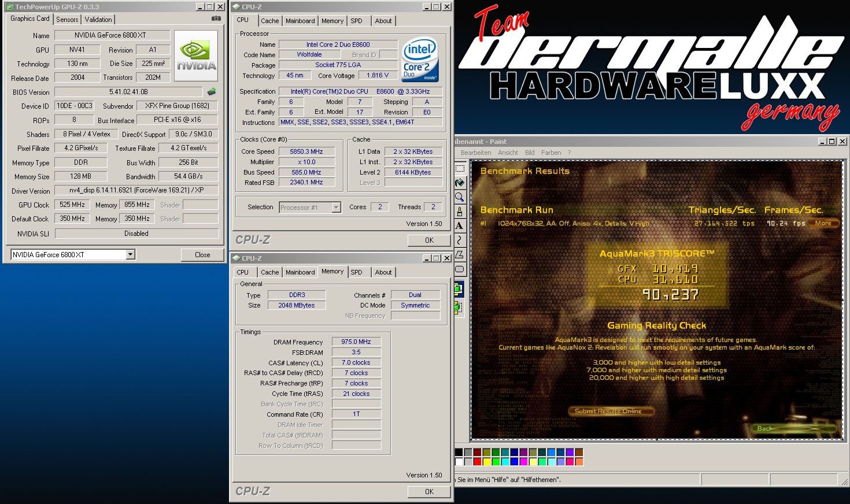Open SPD tab in the top CPU-Z window
This screenshot has width=850, height=504.
pyautogui.click(x=357, y=21)
